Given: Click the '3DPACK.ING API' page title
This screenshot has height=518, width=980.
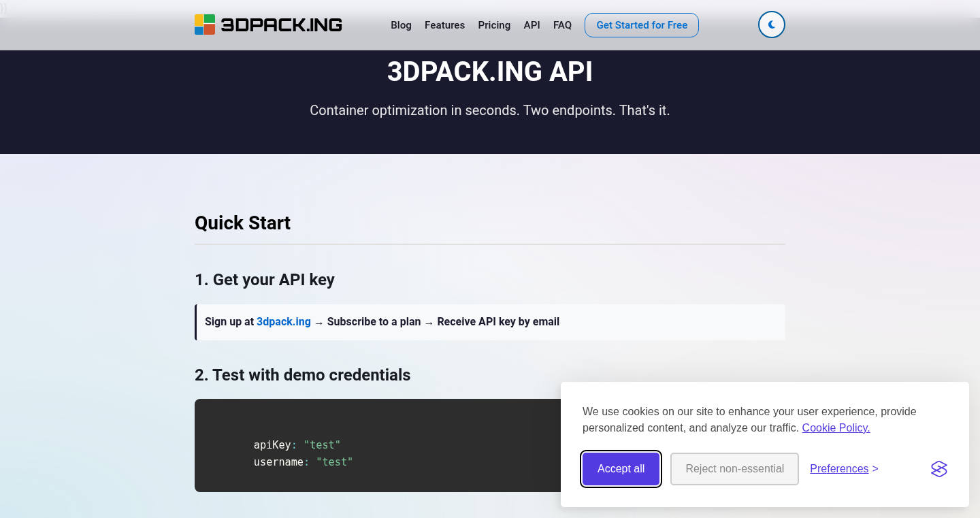Looking at the screenshot, I should click(x=490, y=71).
